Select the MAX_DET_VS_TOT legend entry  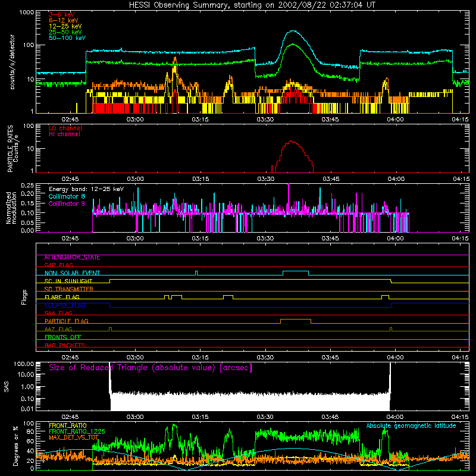click(x=74, y=437)
